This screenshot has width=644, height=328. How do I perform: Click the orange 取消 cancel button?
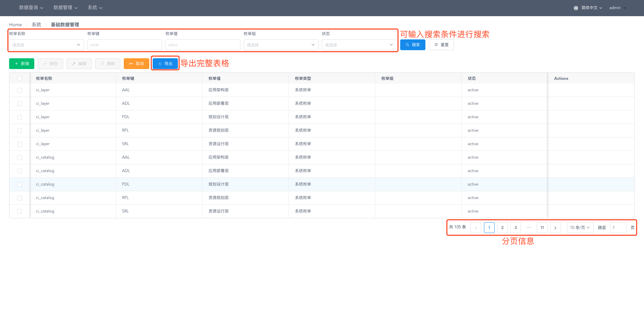click(137, 64)
